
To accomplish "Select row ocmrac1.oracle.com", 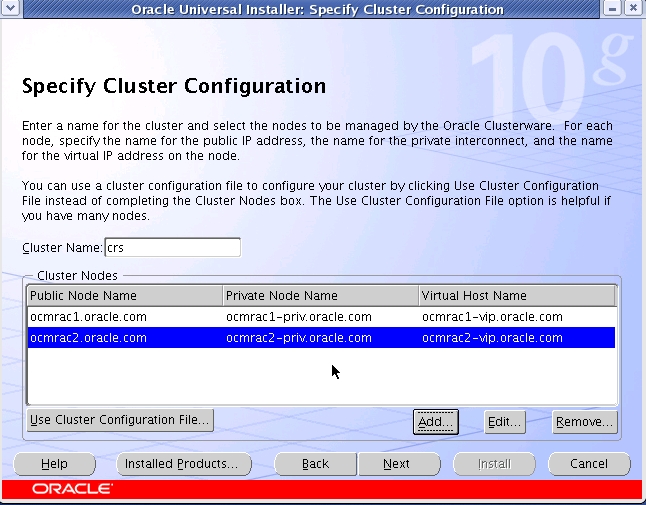I will [321, 317].
